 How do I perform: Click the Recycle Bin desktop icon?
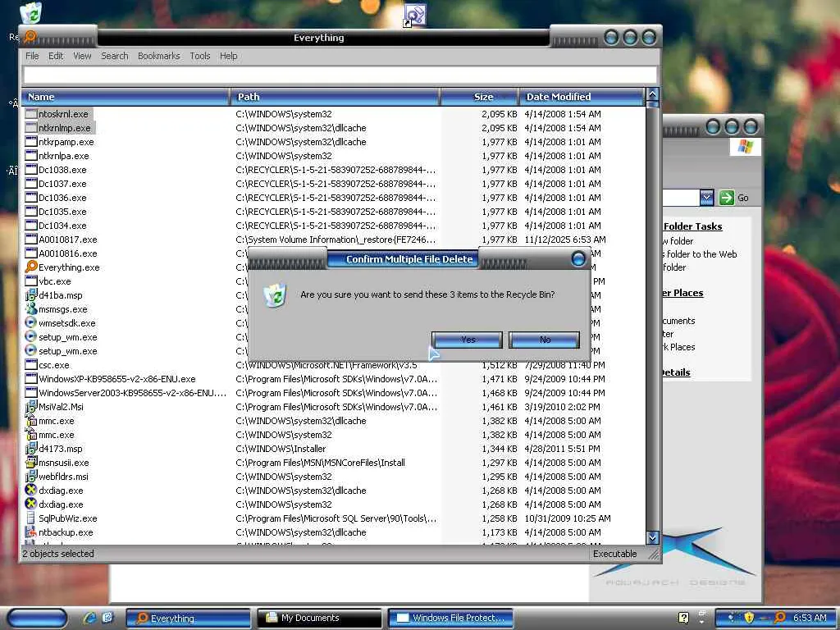pyautogui.click(x=30, y=13)
